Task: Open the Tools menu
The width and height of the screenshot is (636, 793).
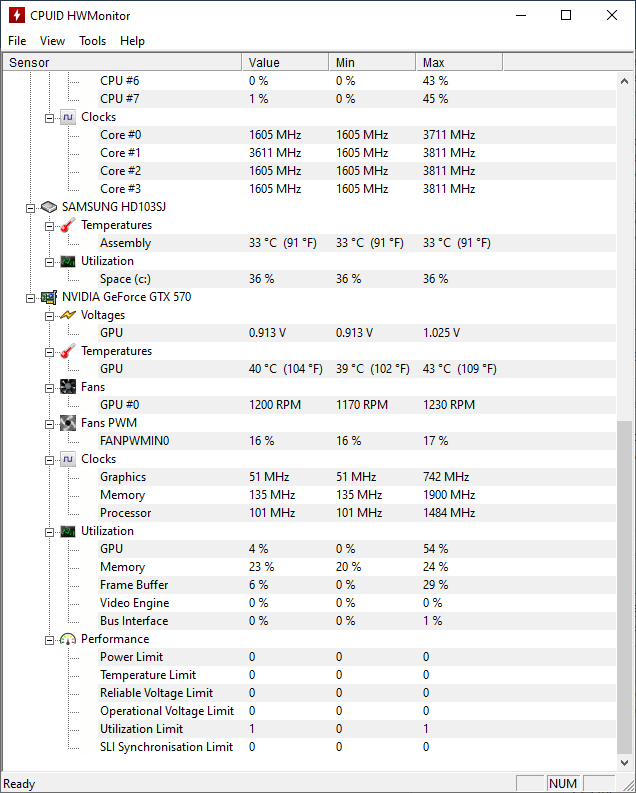Action: 93,41
